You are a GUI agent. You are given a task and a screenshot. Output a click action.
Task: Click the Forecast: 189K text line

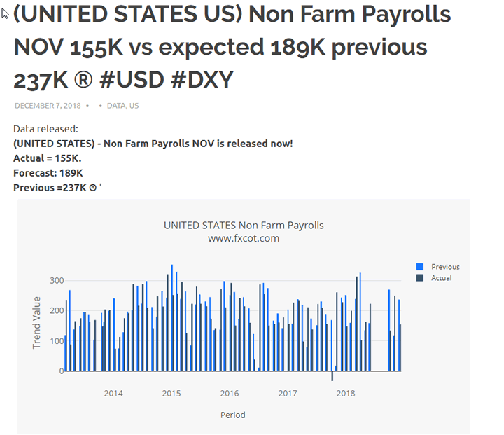click(48, 173)
